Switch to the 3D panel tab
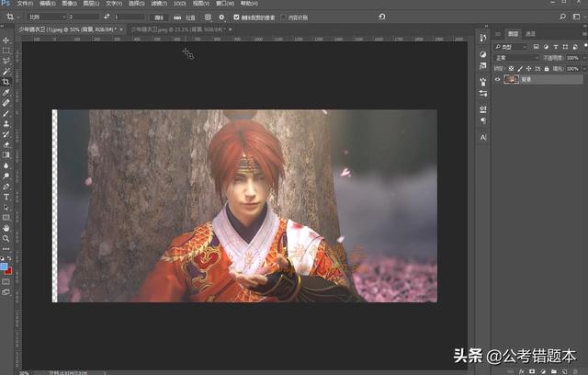588x375 pixels. click(498, 34)
